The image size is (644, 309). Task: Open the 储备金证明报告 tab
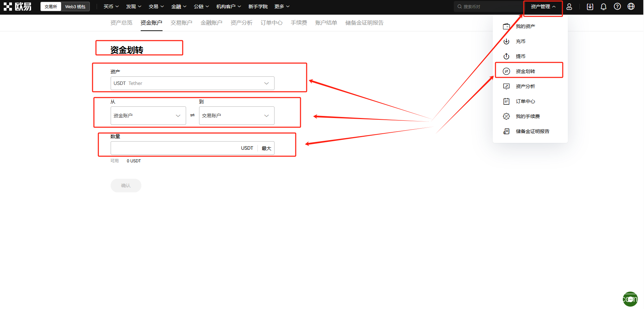[364, 23]
